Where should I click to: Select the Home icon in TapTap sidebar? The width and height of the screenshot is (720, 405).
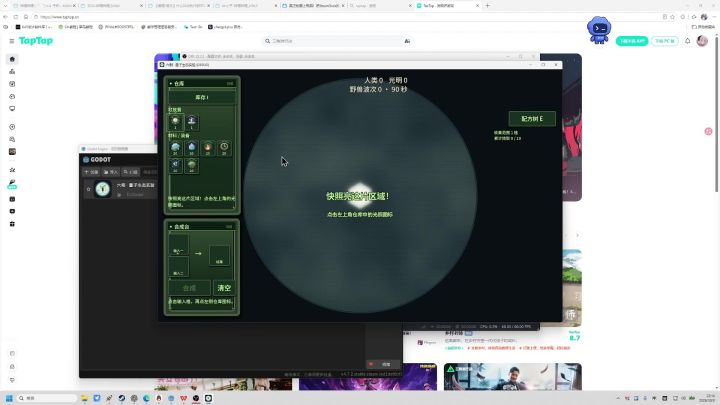(12, 59)
